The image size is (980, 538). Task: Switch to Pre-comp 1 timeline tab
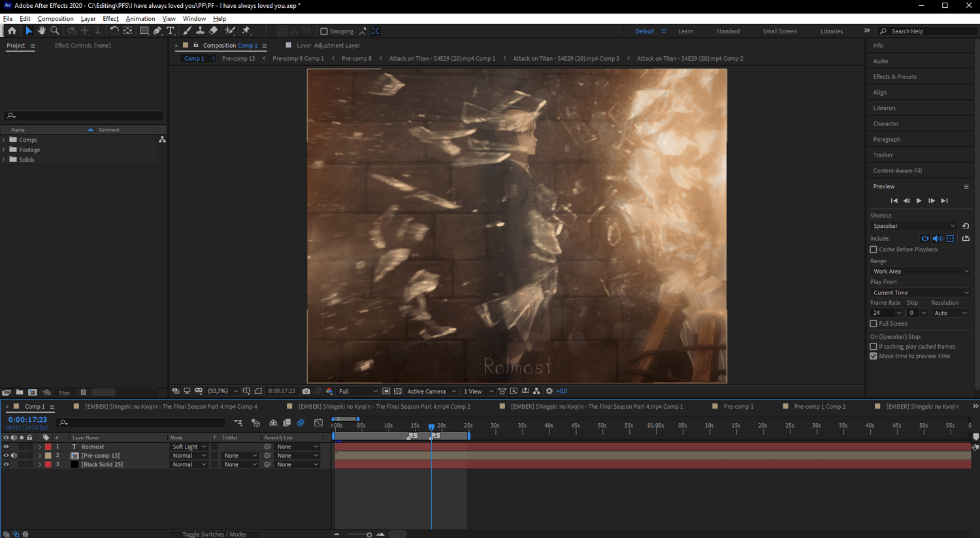click(x=738, y=407)
